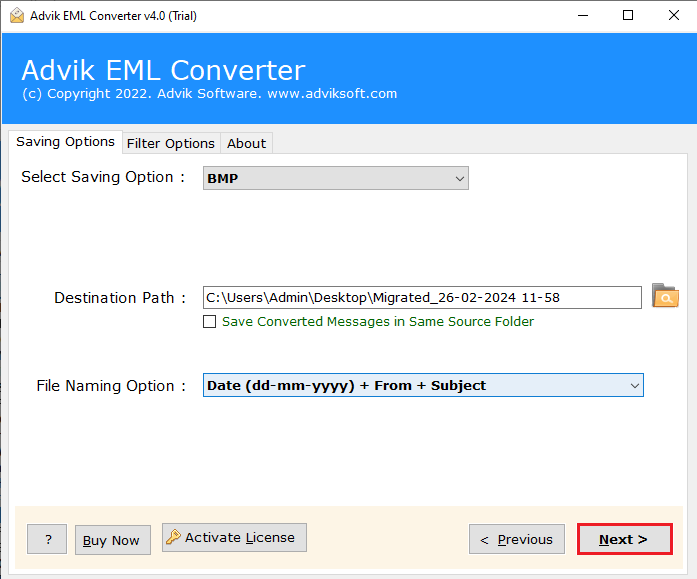Click the Advik envelope app icon in title bar
This screenshot has height=579, width=697.
click(x=17, y=16)
